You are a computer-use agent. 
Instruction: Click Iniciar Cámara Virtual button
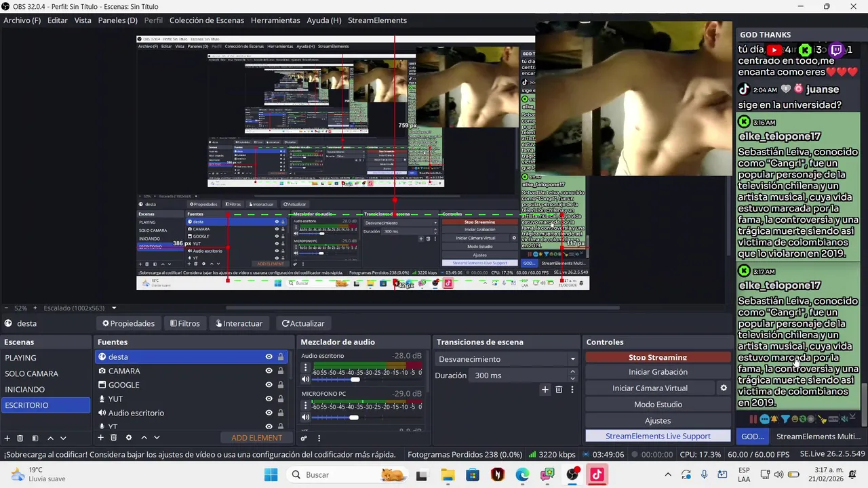[x=650, y=388]
